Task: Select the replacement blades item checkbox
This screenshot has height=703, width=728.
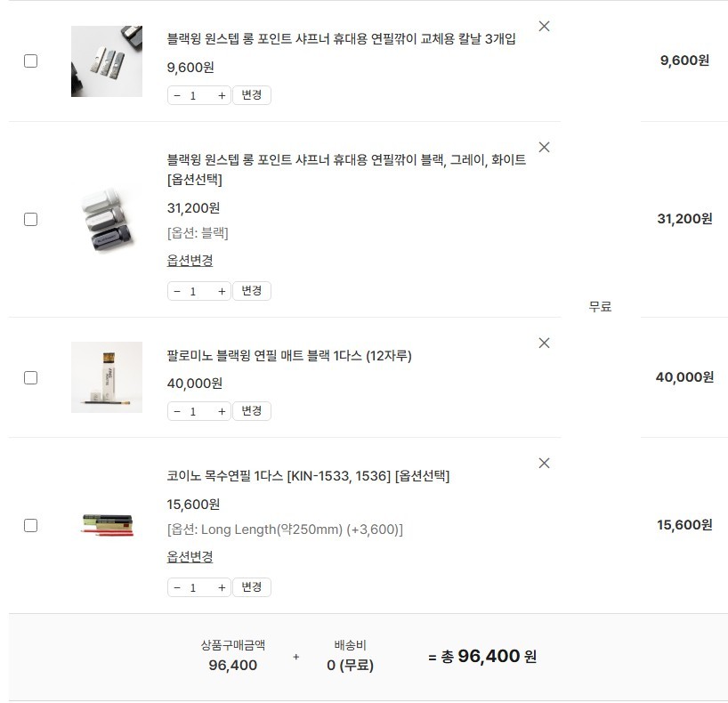Action: (x=30, y=61)
